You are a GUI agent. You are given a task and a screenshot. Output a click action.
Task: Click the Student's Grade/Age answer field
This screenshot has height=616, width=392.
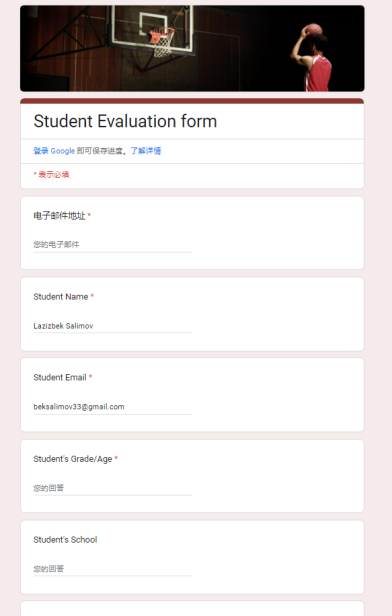point(113,488)
